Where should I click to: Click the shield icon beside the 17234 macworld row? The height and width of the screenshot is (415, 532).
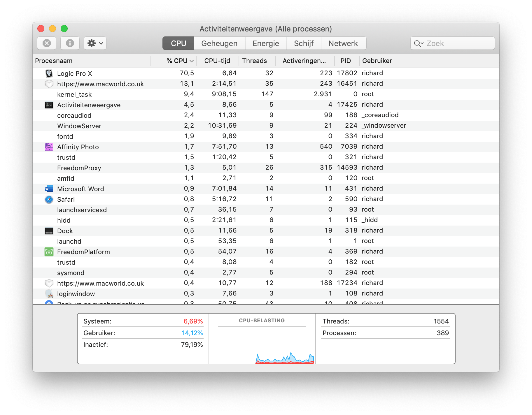49,283
